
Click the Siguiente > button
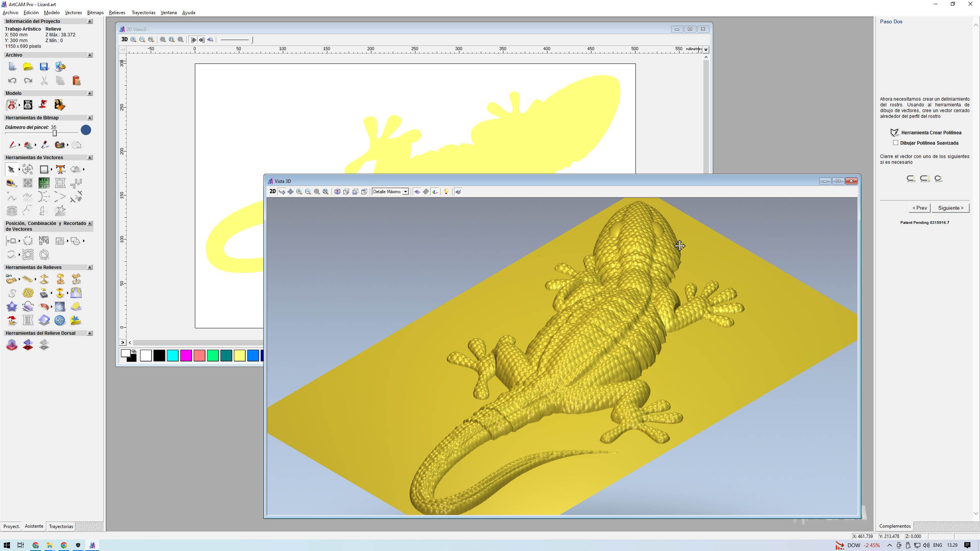coord(951,208)
